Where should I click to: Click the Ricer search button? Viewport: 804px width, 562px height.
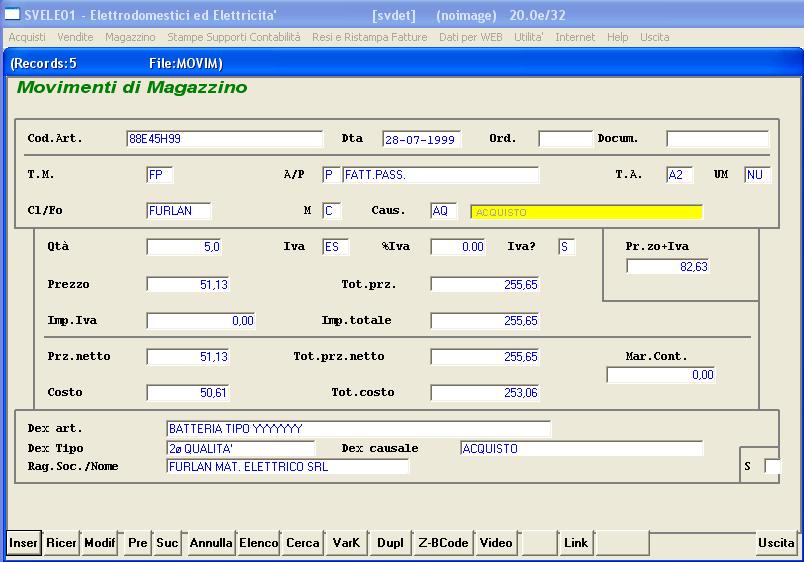(x=61, y=543)
